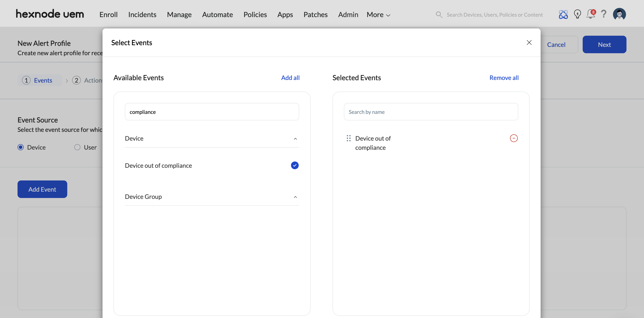Click the Selected Events search field
Viewport: 644px width, 318px height.
coord(431,112)
